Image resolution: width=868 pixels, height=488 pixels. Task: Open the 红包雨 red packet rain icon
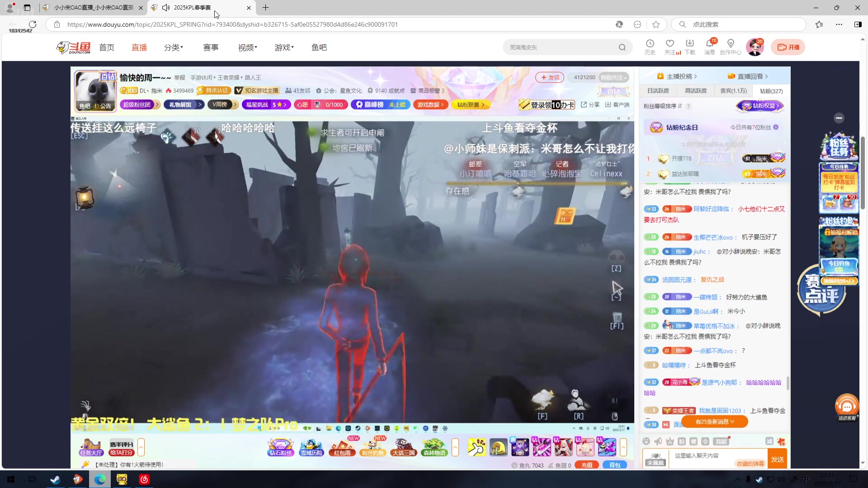(342, 447)
